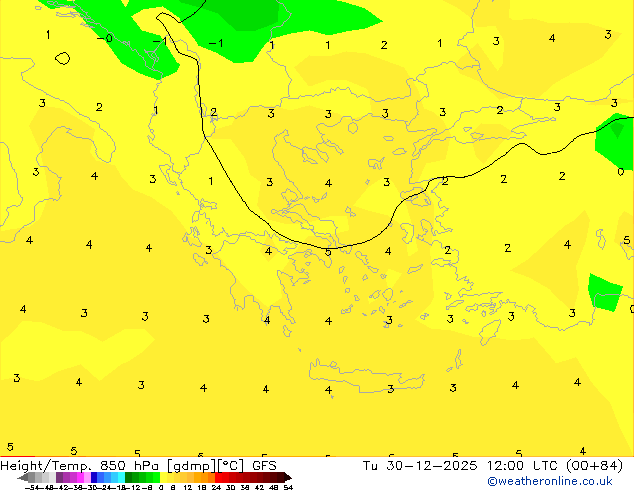Click the GFS model label
Screen dimensions: 634x490
(264, 466)
